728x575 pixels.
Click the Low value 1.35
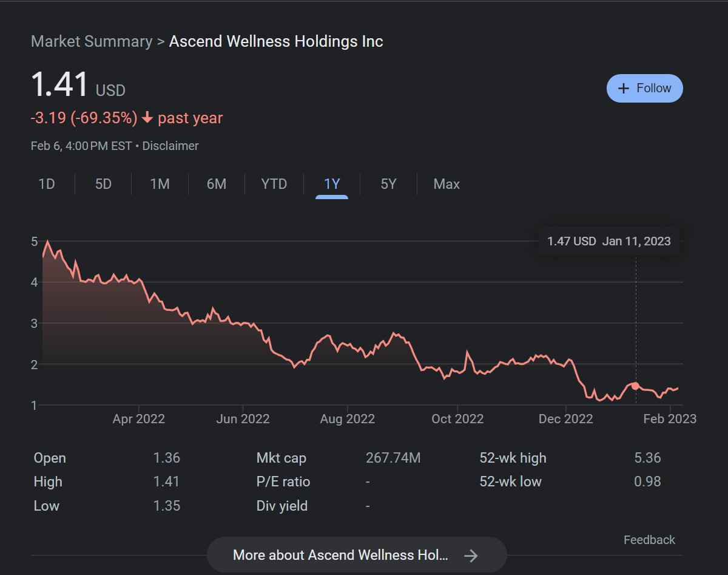point(167,506)
